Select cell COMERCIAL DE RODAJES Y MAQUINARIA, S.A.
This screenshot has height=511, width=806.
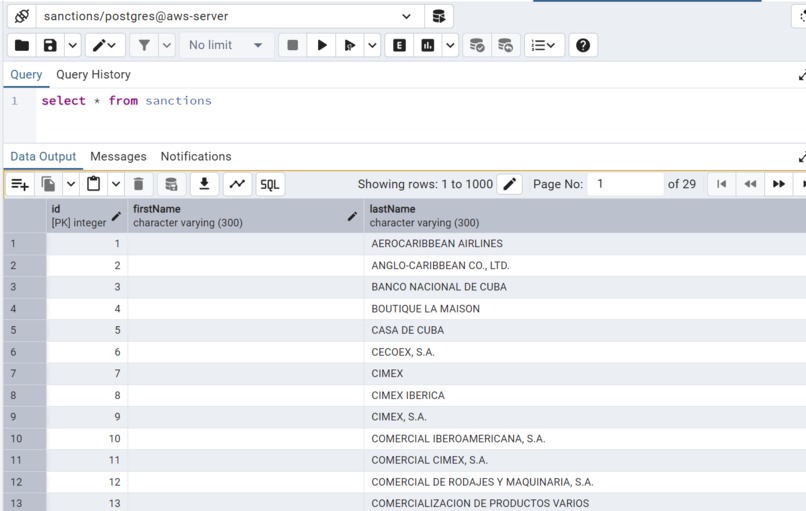pos(585,482)
